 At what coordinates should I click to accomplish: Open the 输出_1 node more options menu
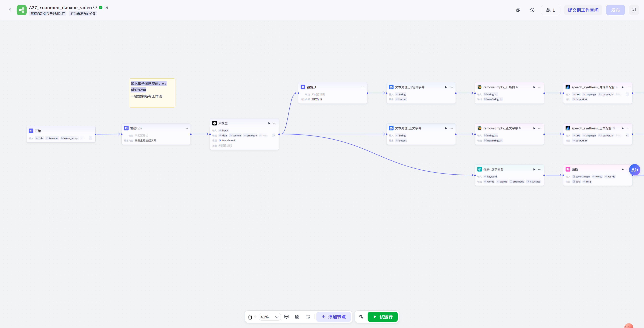tap(363, 87)
